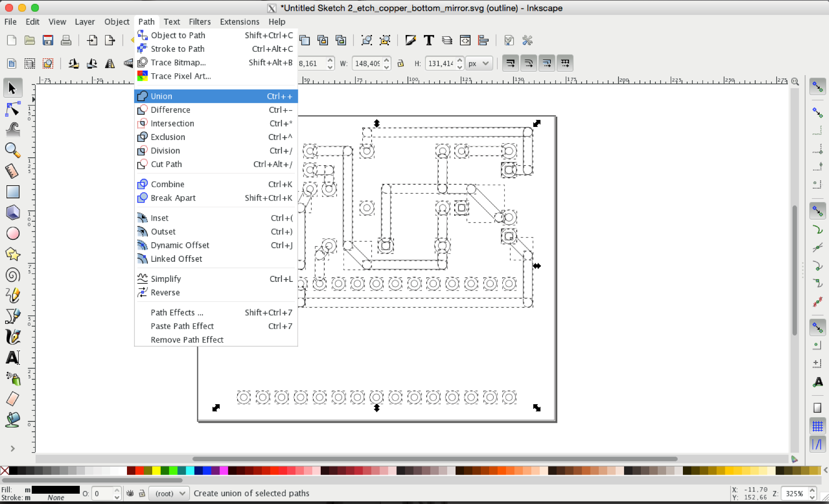Choose Break Apart in Path menu
The image size is (829, 504).
coord(216,198)
